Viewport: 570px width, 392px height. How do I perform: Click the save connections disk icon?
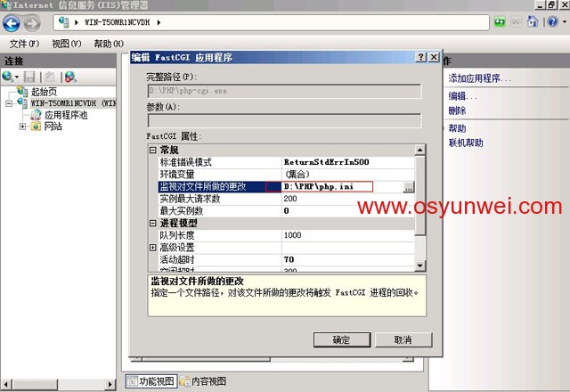pos(29,78)
